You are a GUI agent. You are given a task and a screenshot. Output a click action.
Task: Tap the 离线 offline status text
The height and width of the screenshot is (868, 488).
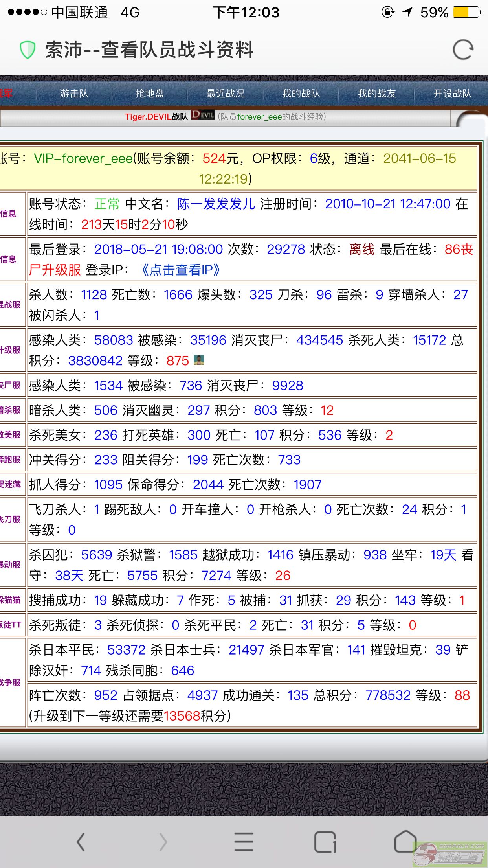(362, 249)
